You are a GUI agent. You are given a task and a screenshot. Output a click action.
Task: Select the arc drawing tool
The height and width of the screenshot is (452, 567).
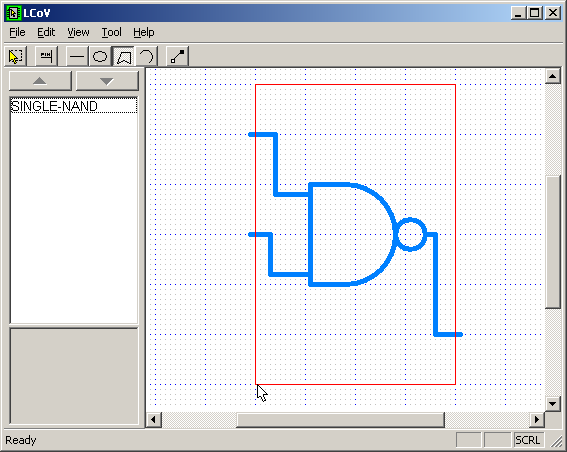click(x=146, y=56)
